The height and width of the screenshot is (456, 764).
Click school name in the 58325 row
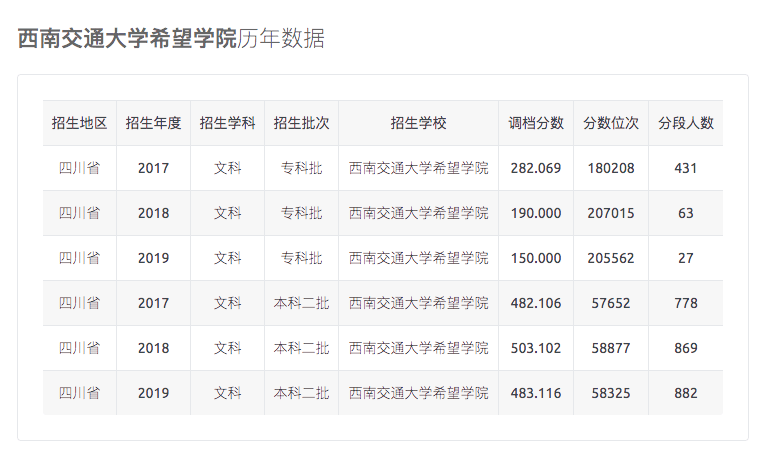tap(419, 393)
